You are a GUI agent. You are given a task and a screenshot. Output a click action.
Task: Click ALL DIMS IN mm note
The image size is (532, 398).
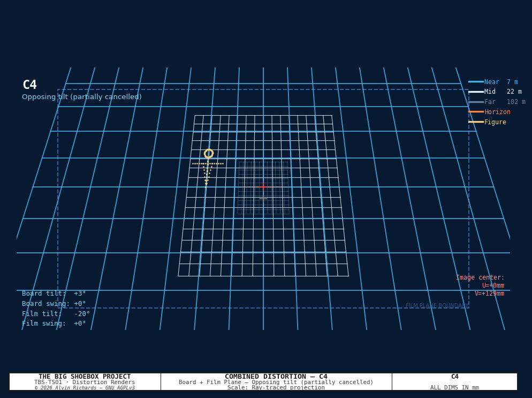(x=454, y=387)
